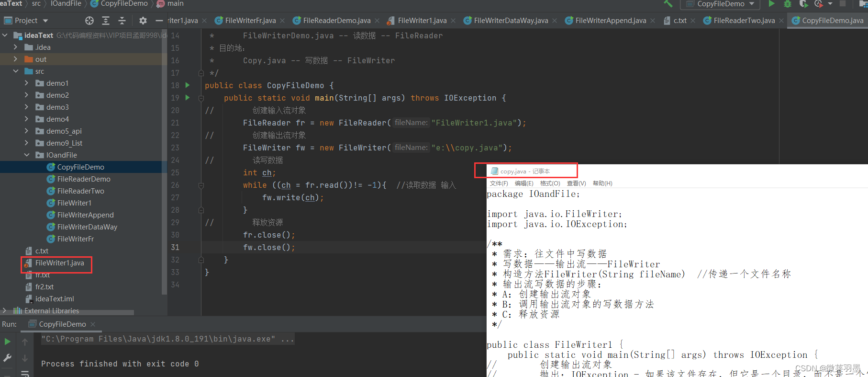
Task: Click the Locate/Select opened file icon
Action: pyautogui.click(x=89, y=21)
